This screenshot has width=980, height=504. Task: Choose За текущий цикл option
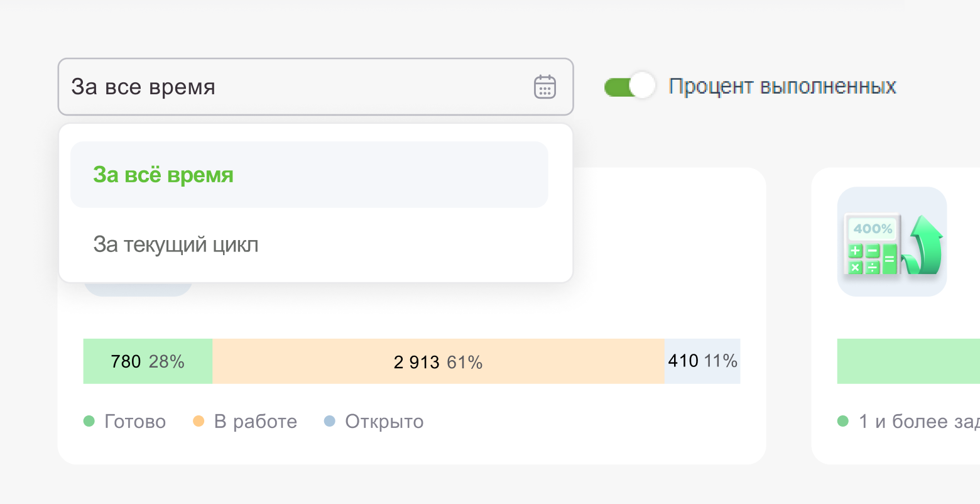click(309, 244)
